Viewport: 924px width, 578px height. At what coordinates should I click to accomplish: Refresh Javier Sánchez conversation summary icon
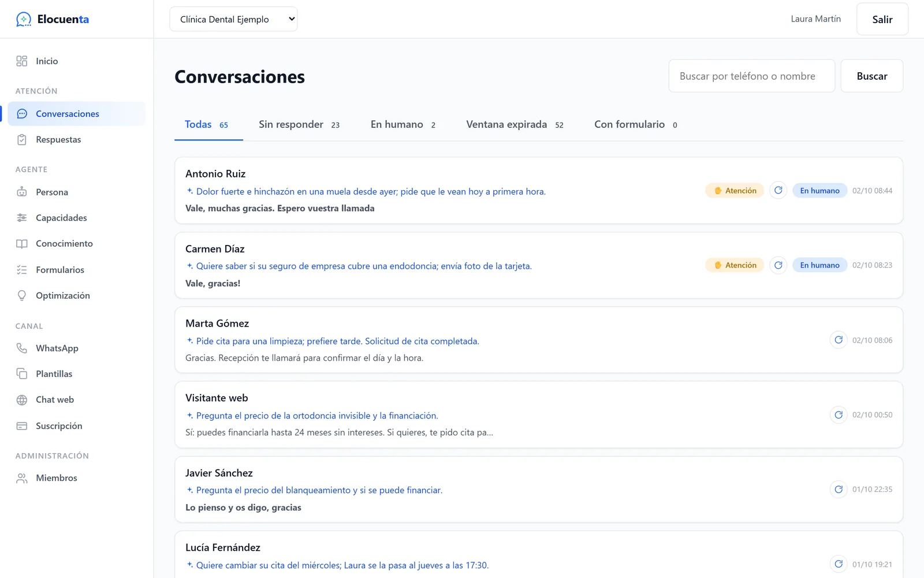pos(839,490)
